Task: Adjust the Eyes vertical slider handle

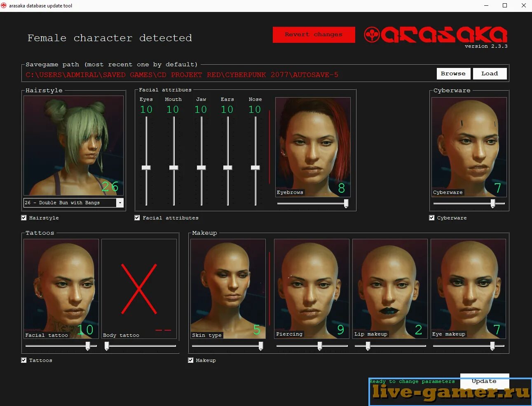Action: pos(146,168)
